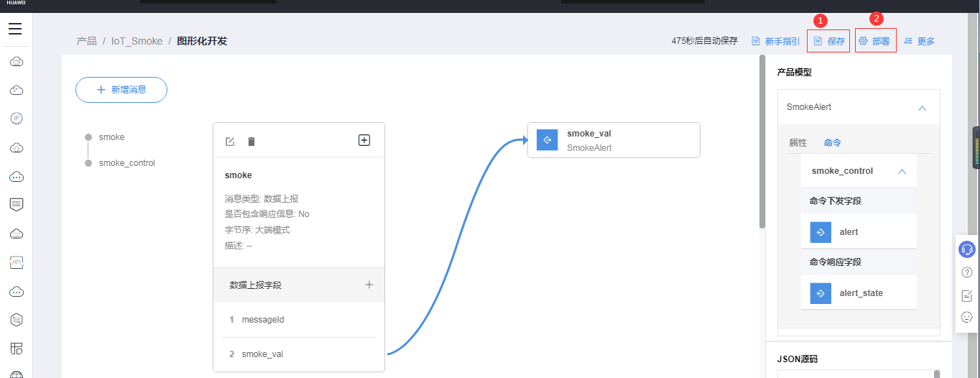Open the customer service headset icon
Screen dimensions: 980x378
pyautogui.click(x=967, y=249)
